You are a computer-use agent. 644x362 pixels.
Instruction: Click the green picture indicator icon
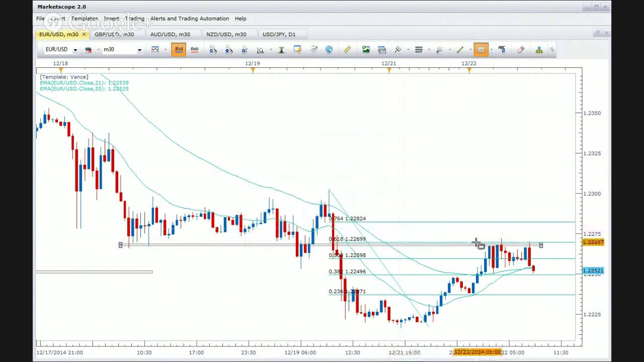click(x=366, y=49)
